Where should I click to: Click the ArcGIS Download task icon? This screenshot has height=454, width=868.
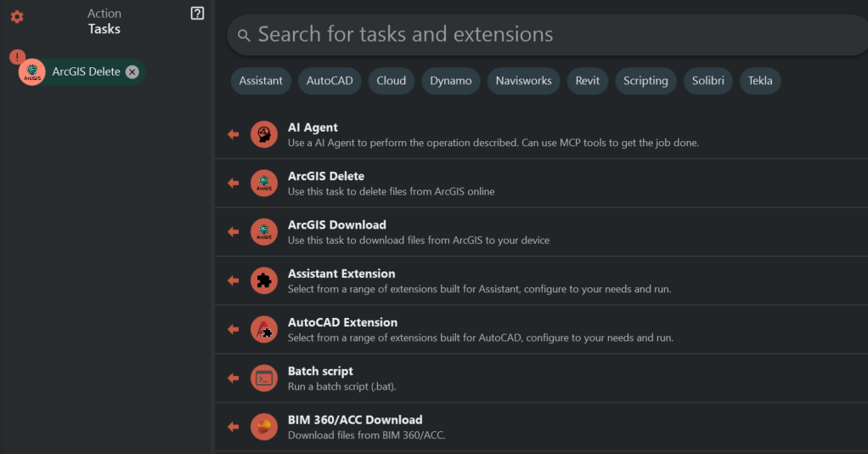tap(264, 232)
